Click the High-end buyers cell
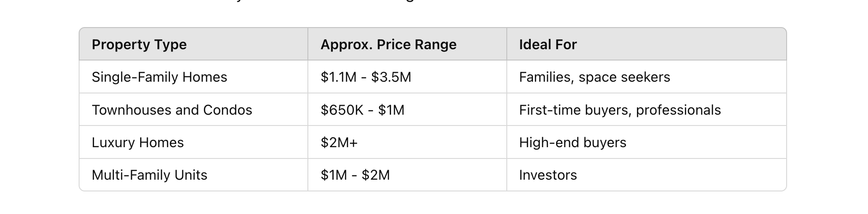Viewport: 868px width, 214px height. (646, 142)
